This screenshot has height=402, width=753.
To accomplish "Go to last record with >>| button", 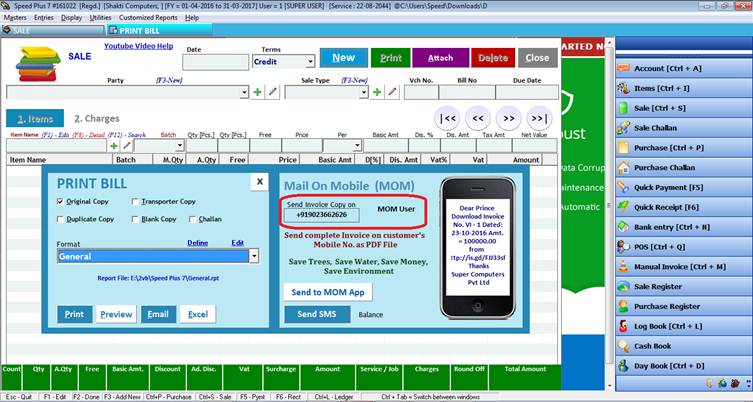I will 539,118.
